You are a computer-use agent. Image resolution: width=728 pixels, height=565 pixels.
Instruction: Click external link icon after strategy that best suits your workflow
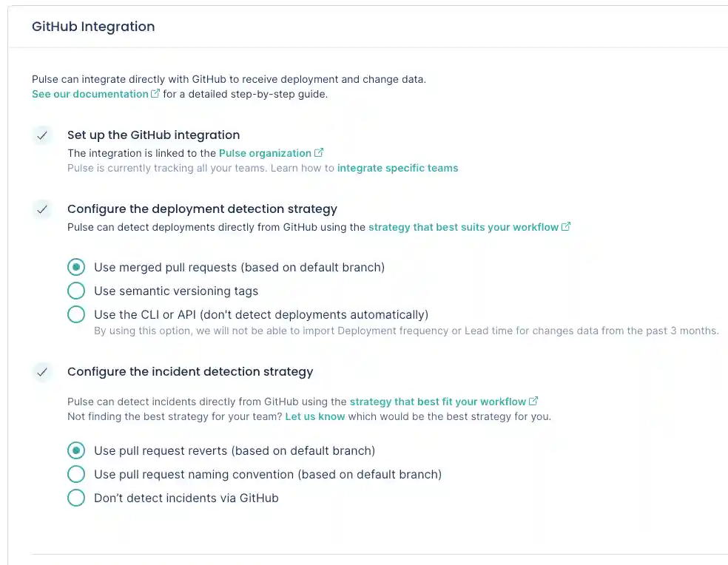click(x=566, y=227)
